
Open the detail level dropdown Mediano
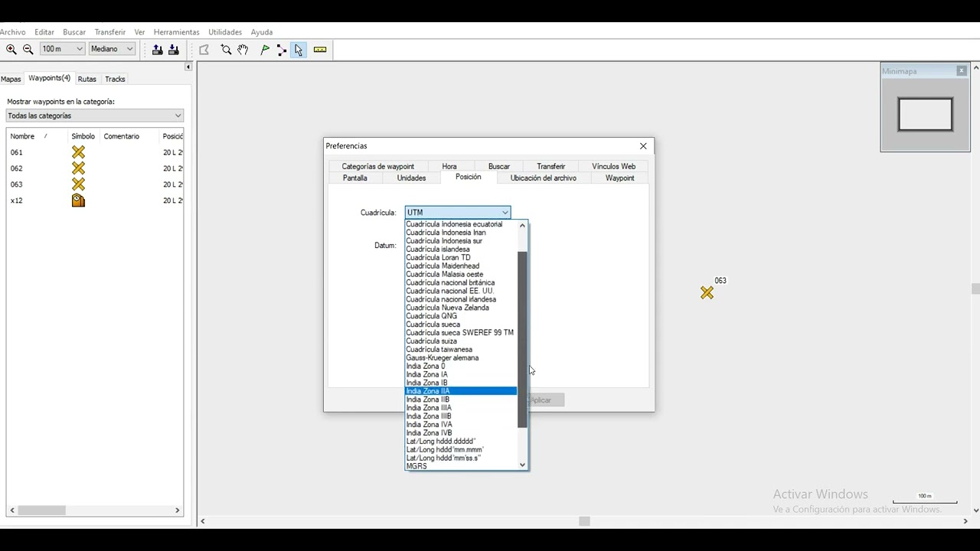click(x=113, y=49)
